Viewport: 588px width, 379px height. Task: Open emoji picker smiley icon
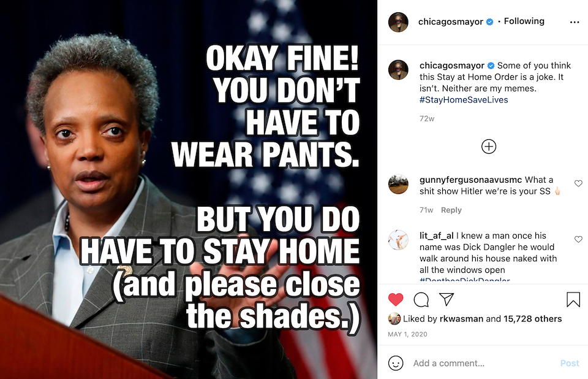[396, 363]
